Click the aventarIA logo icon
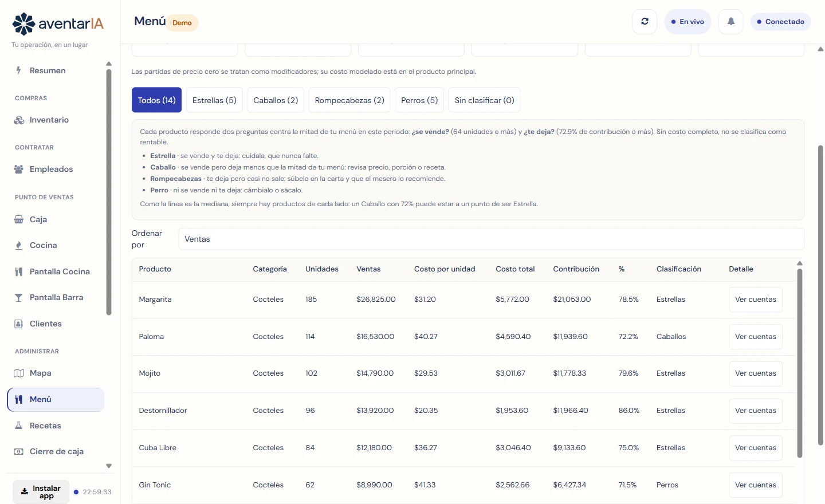Viewport: 825px width, 504px height. (x=23, y=23)
